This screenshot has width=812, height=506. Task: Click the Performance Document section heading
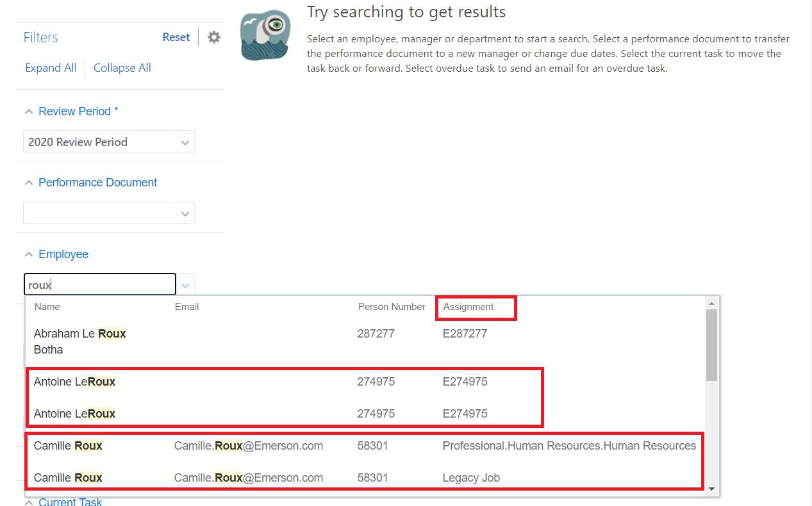(97, 183)
